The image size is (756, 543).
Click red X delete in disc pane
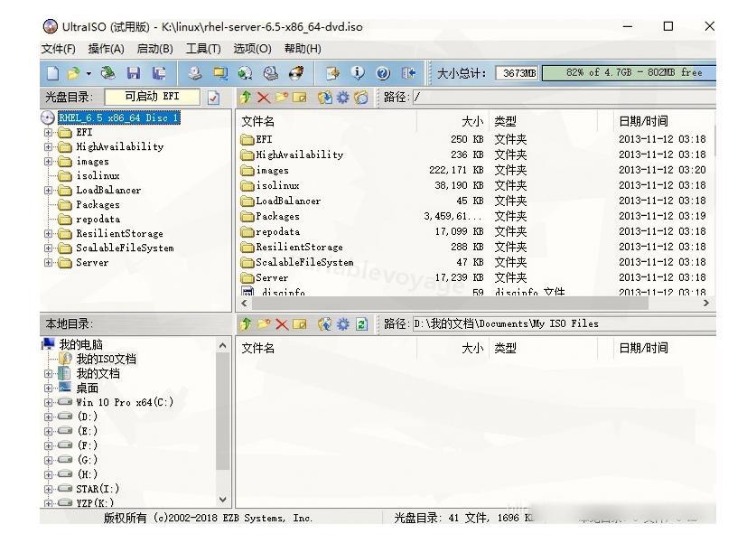coord(263,98)
